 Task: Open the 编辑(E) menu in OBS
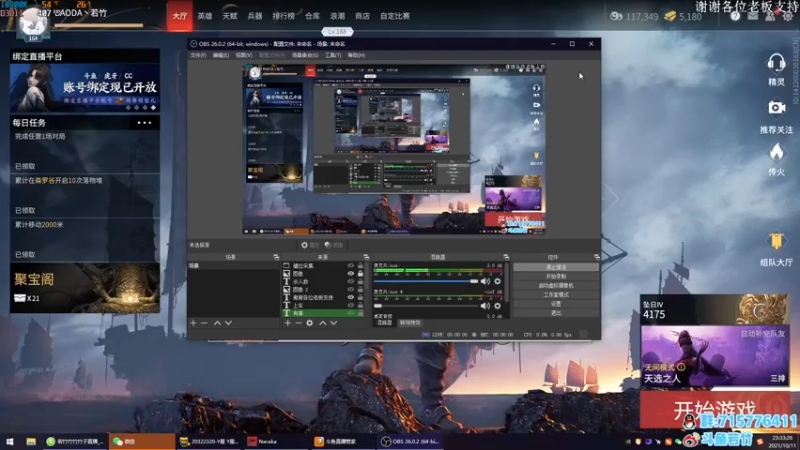(x=220, y=55)
